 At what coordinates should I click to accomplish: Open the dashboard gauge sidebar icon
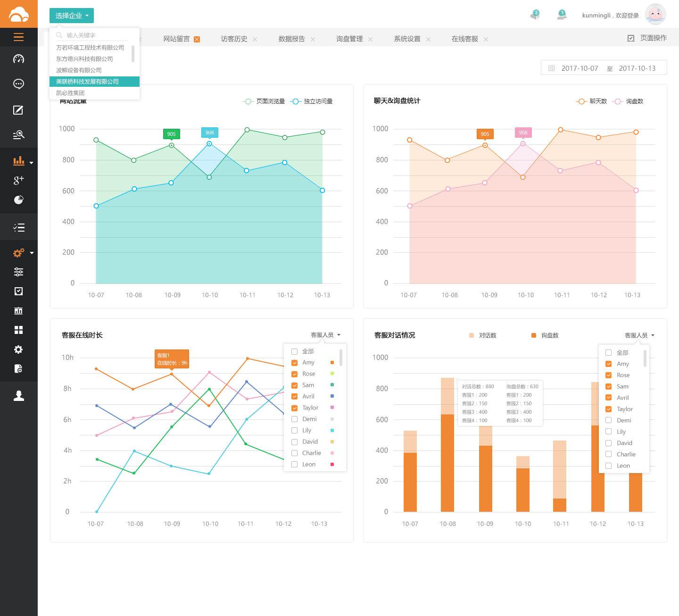[19, 59]
